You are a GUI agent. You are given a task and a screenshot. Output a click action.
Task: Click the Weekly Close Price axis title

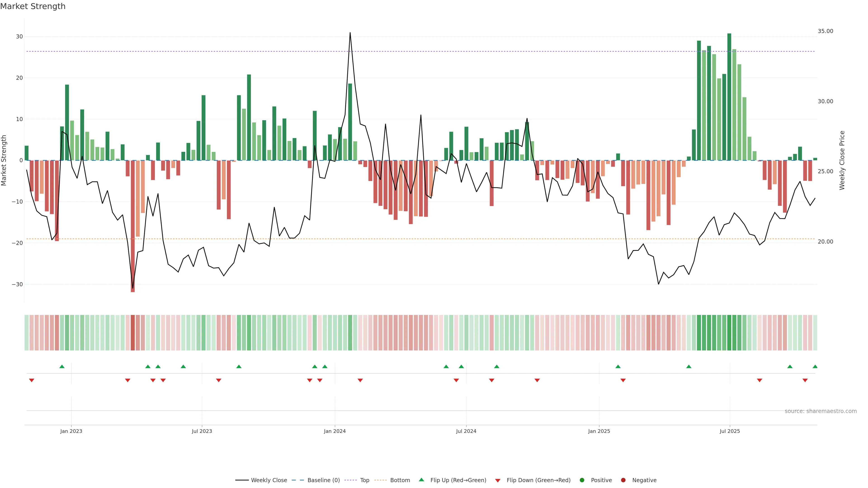click(842, 160)
